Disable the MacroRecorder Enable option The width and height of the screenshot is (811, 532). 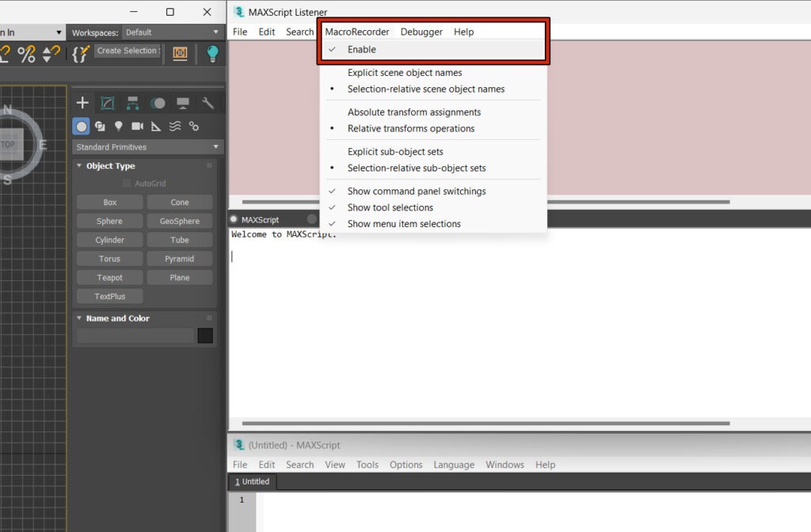(361, 49)
